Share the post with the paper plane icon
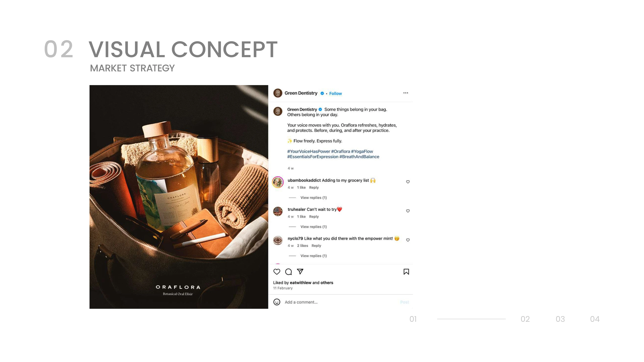644x362 pixels. click(x=300, y=271)
